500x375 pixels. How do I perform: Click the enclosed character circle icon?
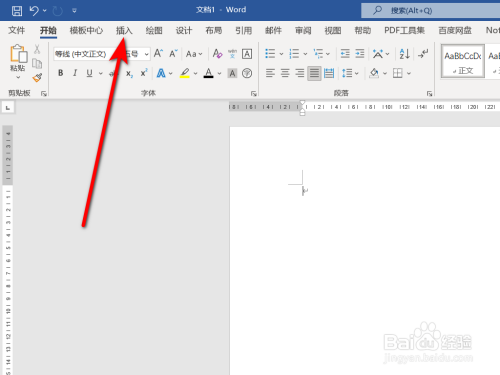coord(247,73)
